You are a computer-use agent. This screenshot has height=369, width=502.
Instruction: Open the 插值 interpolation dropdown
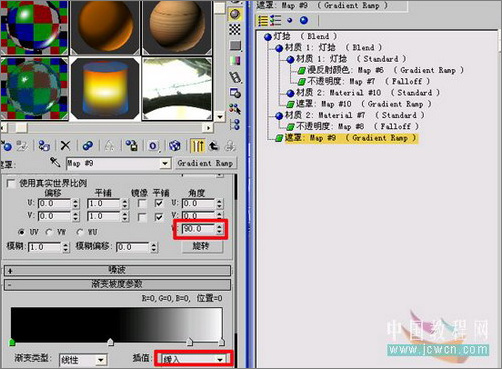pos(220,360)
